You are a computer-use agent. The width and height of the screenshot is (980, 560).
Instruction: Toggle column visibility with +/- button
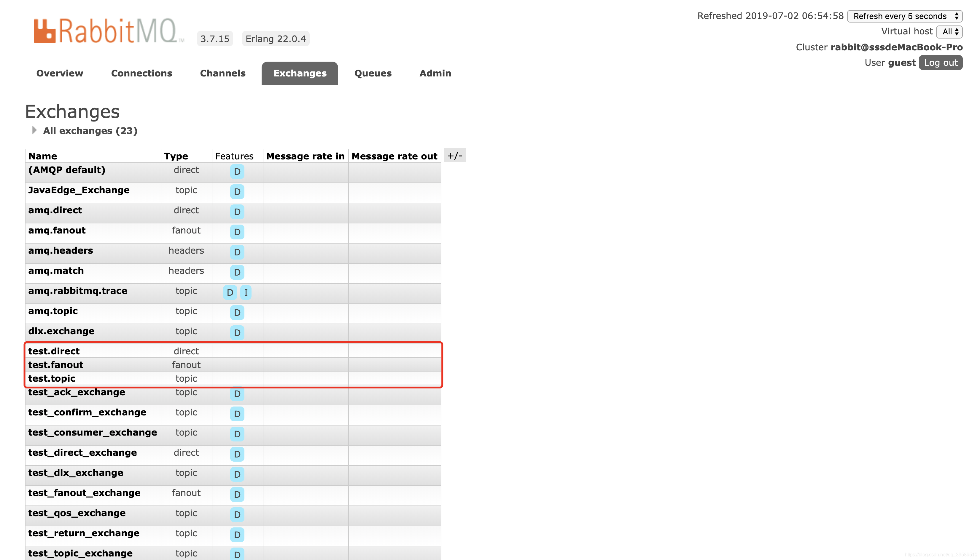tap(455, 156)
